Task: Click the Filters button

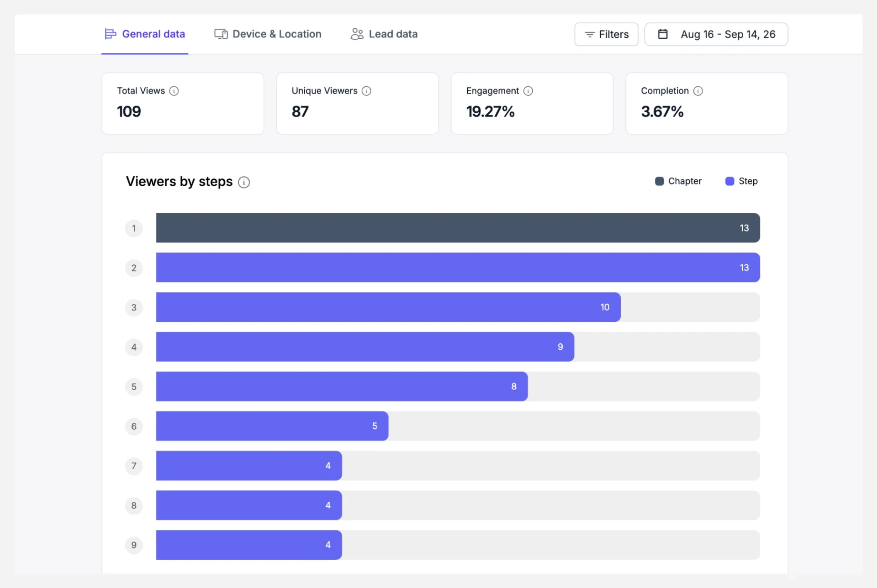Action: coord(606,34)
